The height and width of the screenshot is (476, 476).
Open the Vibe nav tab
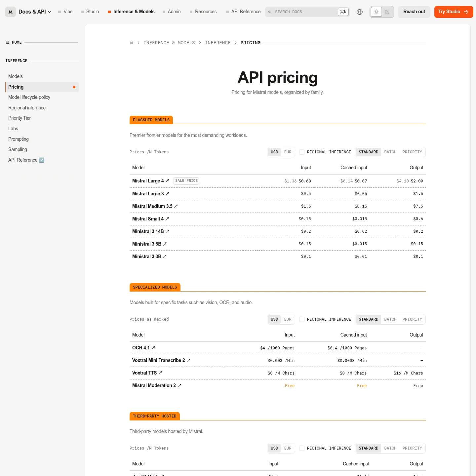point(65,12)
